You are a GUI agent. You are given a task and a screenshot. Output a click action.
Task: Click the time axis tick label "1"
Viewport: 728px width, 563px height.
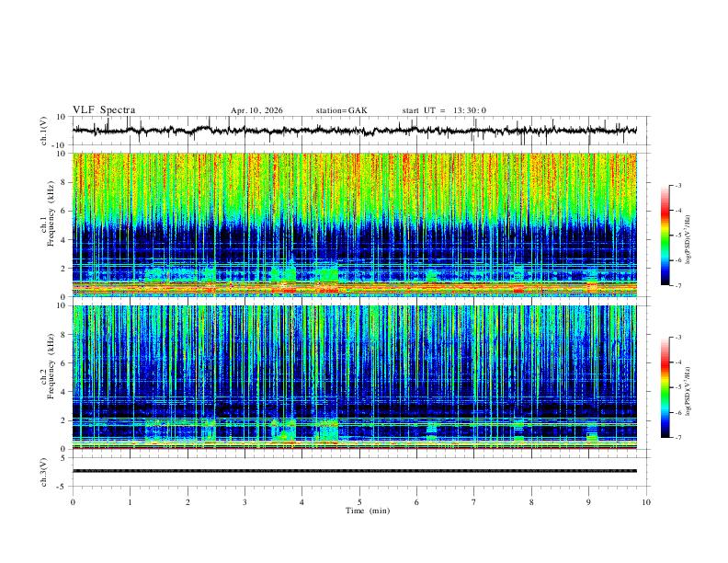tap(130, 502)
